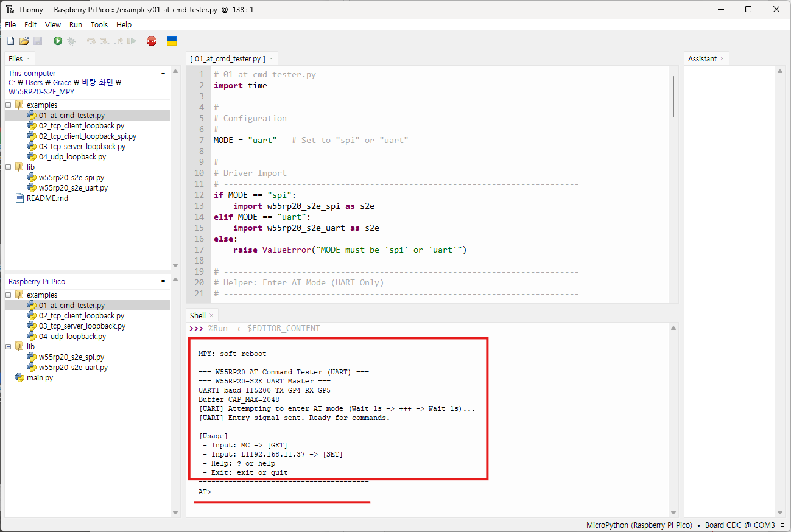Select main.py on the Raspberry Pi Pico
The image size is (791, 532).
[x=40, y=378]
